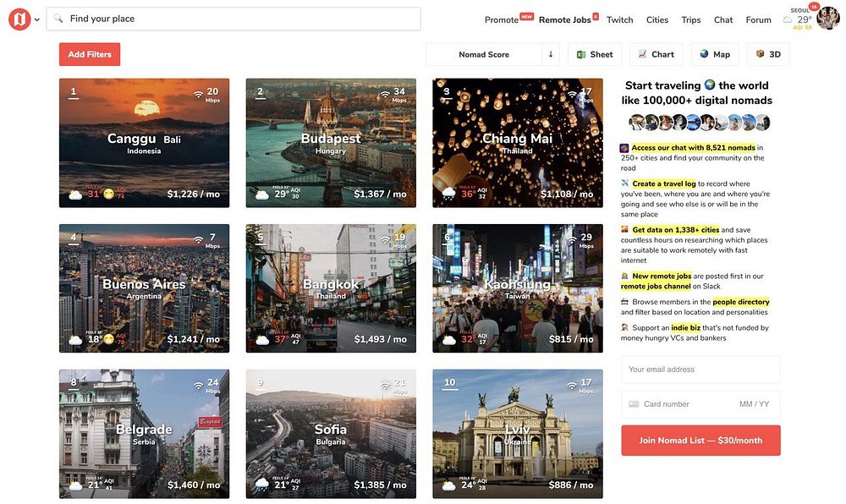Click the $1,226 / mo price on Canggu

tap(193, 194)
